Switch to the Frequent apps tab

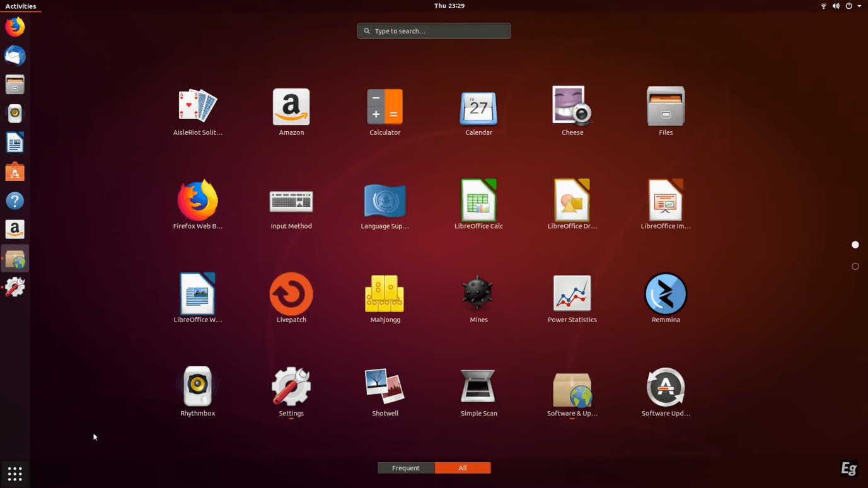pos(406,468)
